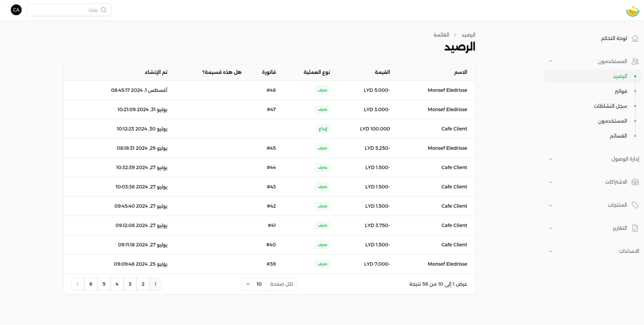Viewport: 644px width, 325px height.
Task: Click the صرف badge in row #48
Action: tap(322, 90)
